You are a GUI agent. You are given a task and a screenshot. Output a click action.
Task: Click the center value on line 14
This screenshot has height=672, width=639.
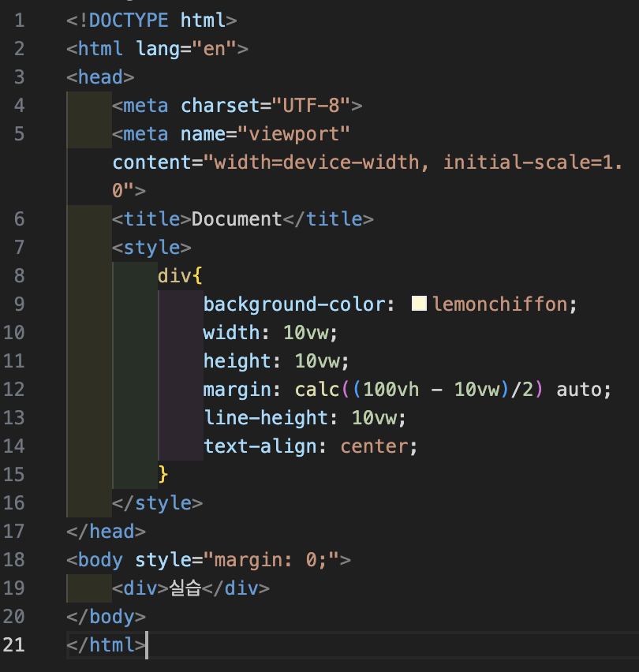click(x=374, y=446)
